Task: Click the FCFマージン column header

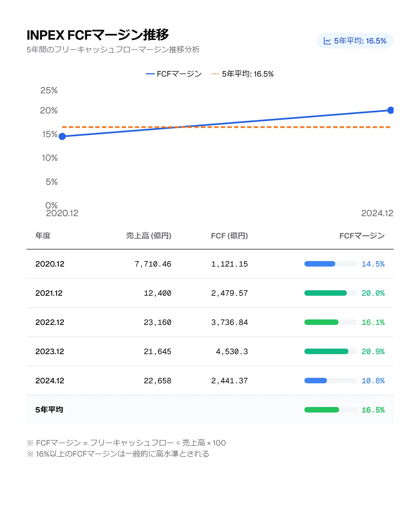Action: (x=362, y=236)
